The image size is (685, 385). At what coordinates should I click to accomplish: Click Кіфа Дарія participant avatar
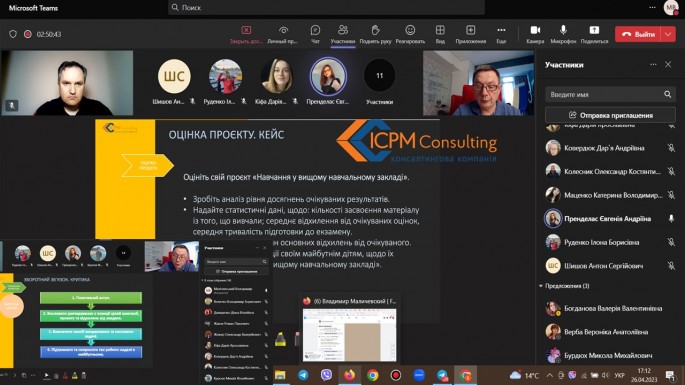click(277, 76)
